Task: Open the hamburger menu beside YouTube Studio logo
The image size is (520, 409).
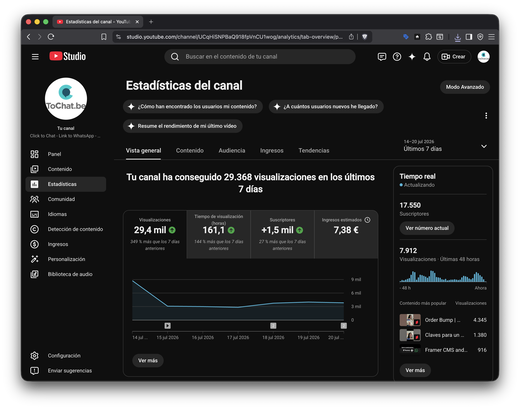Action: click(x=35, y=57)
